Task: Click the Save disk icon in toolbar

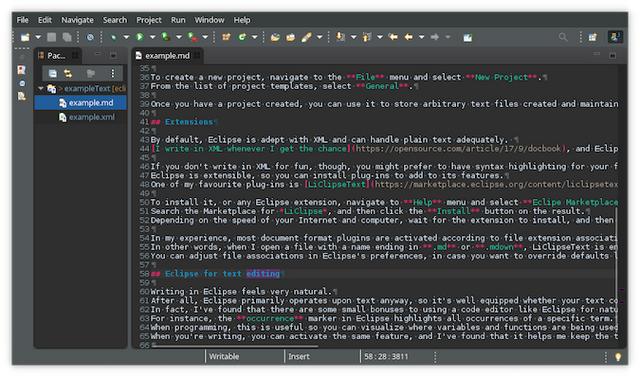Action: tap(51, 37)
